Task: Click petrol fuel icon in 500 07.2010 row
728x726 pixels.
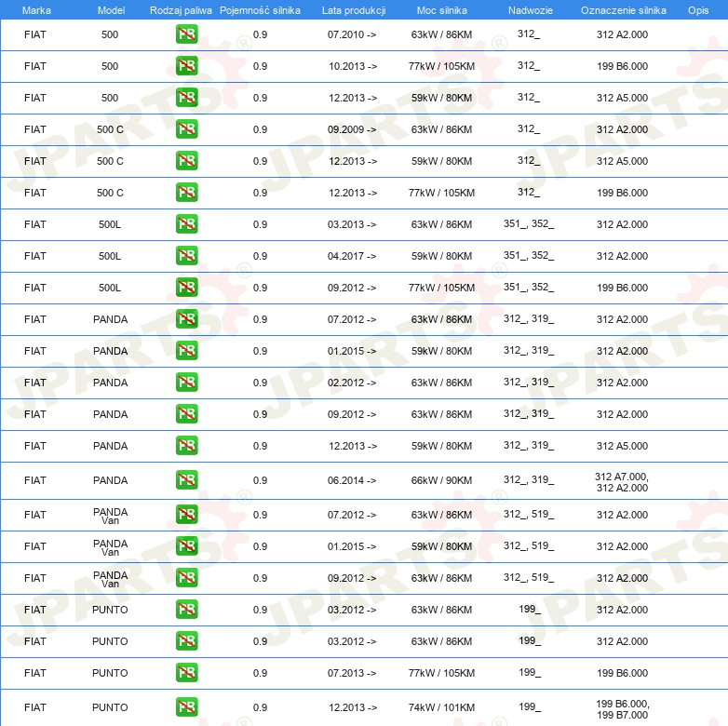Action: 186,34
